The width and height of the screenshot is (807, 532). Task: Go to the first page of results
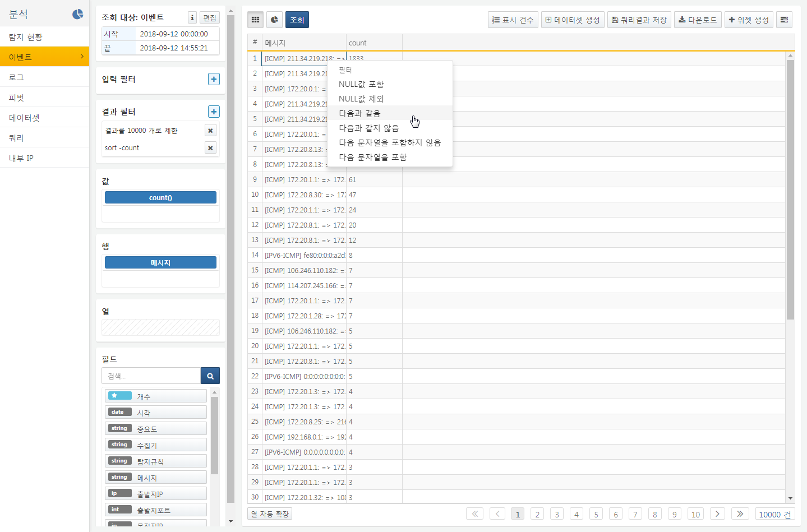474,514
